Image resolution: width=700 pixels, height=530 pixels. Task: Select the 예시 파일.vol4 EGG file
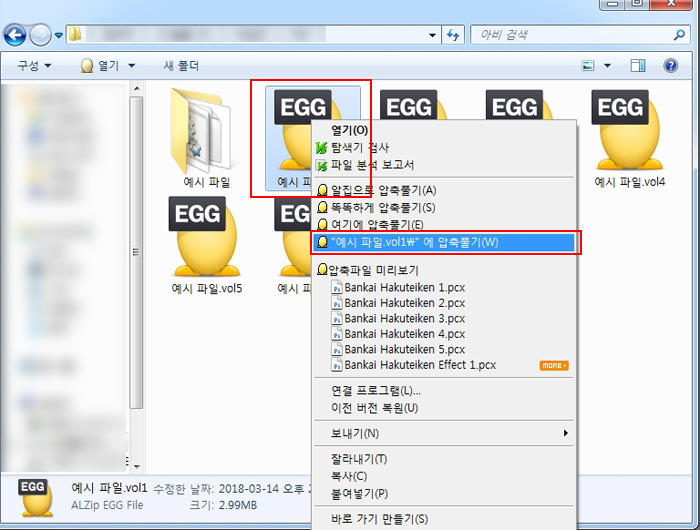(x=629, y=138)
